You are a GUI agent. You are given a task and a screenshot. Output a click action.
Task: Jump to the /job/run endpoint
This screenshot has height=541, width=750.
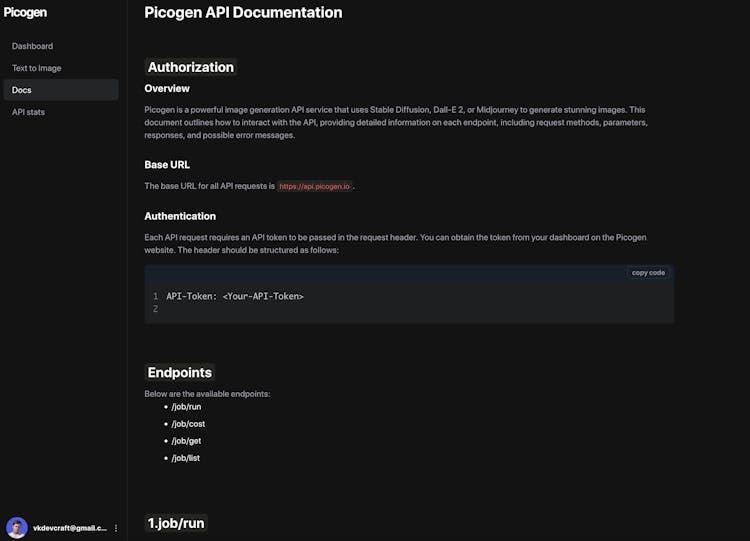pos(186,407)
